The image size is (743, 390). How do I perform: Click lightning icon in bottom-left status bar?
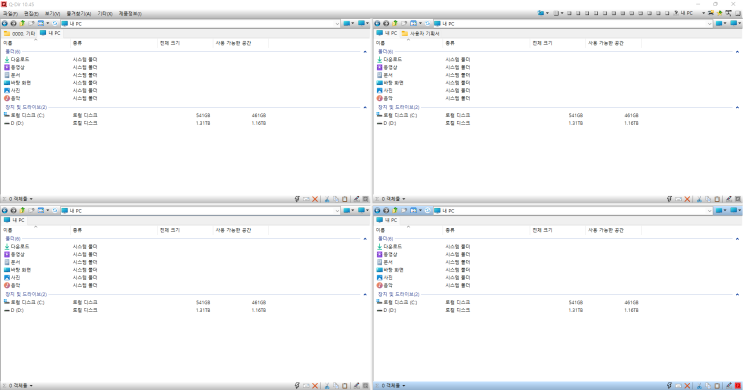pyautogui.click(x=297, y=386)
